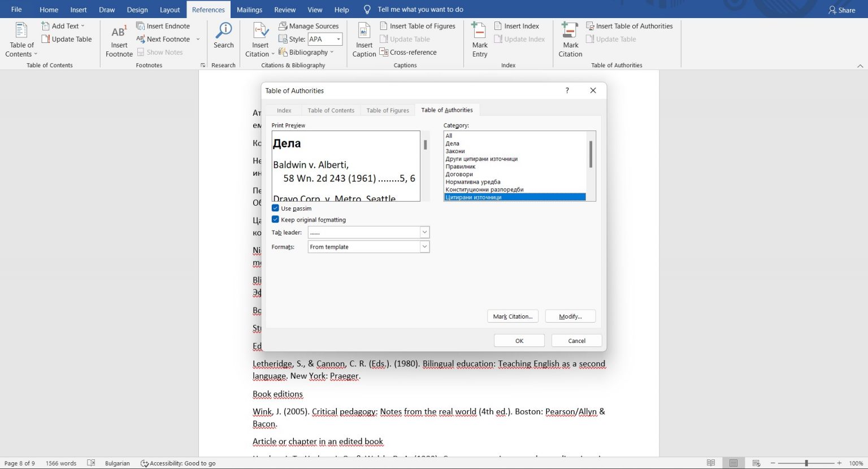Open the citation Style APA dropdown
The image size is (868, 469).
(338, 39)
